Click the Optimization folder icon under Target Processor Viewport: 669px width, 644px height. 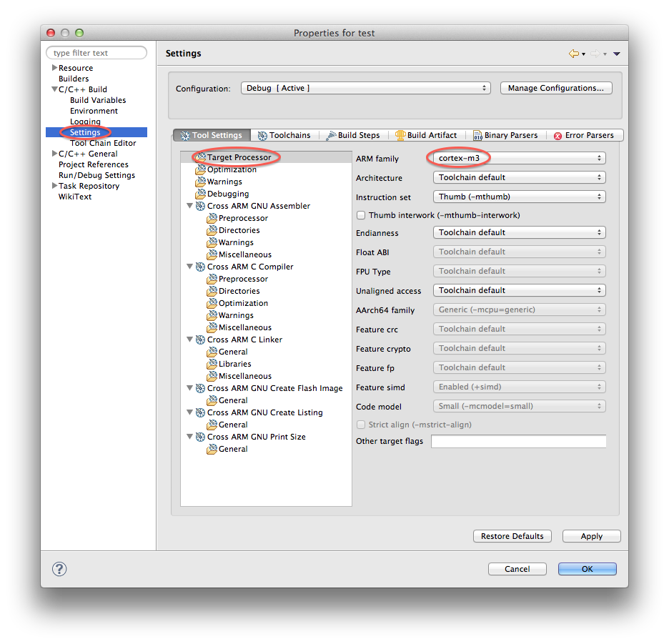tap(201, 170)
